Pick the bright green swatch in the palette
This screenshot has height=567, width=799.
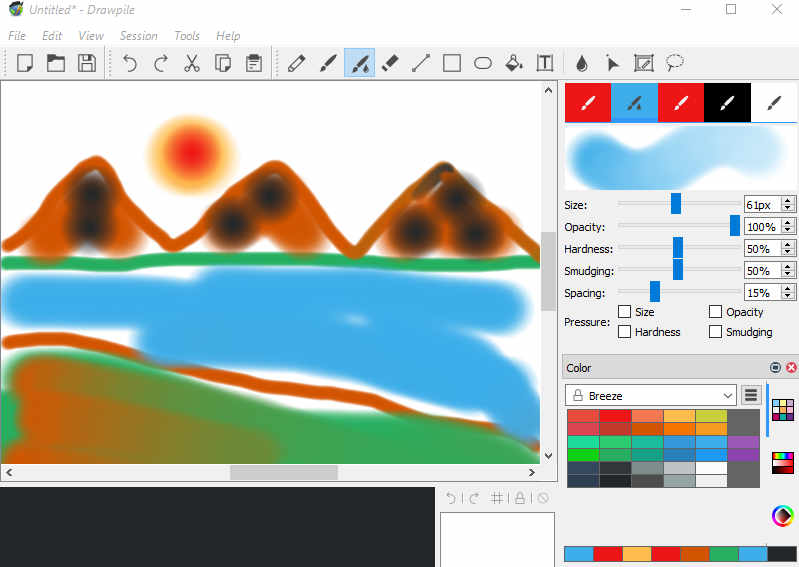coord(583,454)
